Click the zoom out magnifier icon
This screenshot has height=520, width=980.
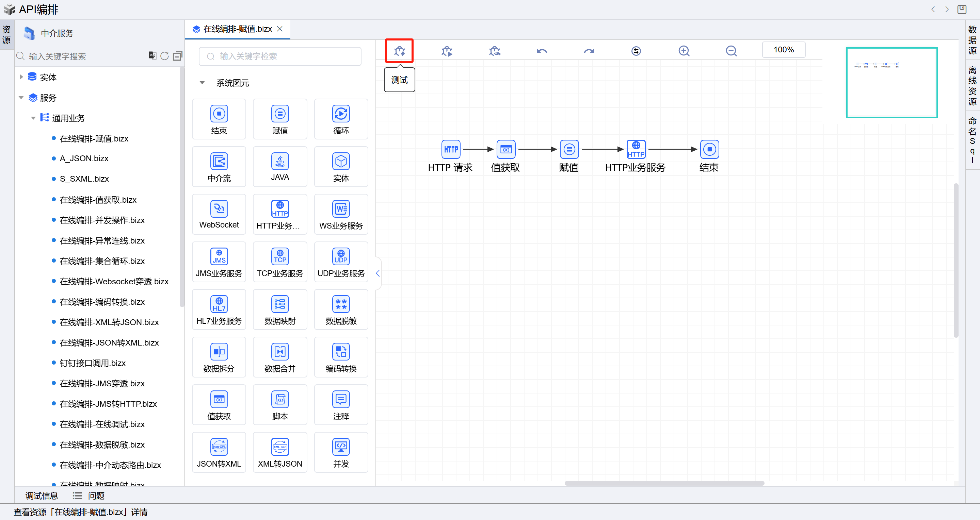pyautogui.click(x=731, y=51)
